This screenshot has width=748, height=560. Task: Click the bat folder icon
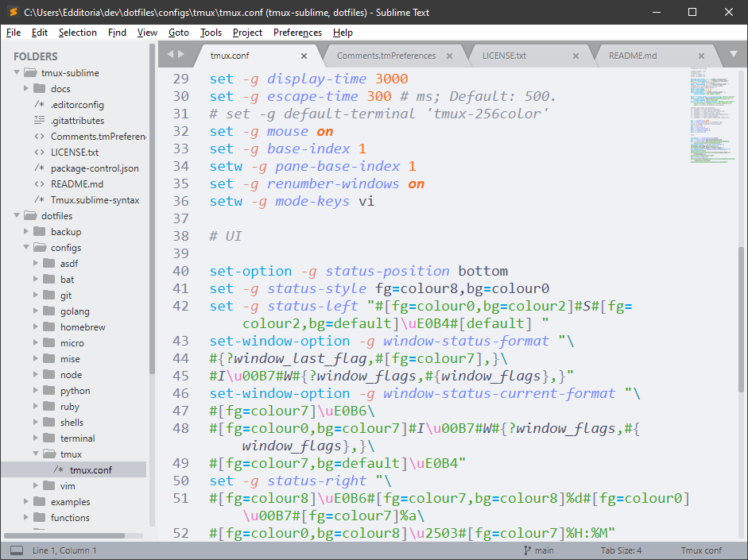49,279
